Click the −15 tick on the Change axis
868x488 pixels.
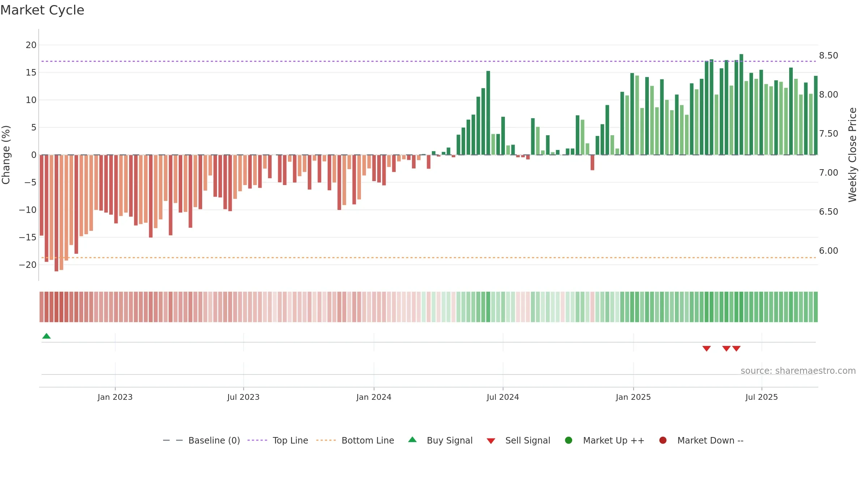(28, 237)
